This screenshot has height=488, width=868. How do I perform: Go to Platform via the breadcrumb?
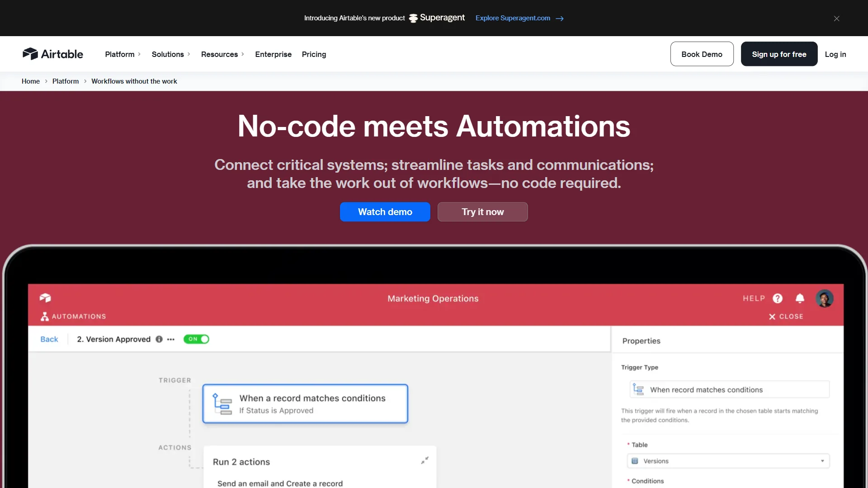pyautogui.click(x=66, y=81)
